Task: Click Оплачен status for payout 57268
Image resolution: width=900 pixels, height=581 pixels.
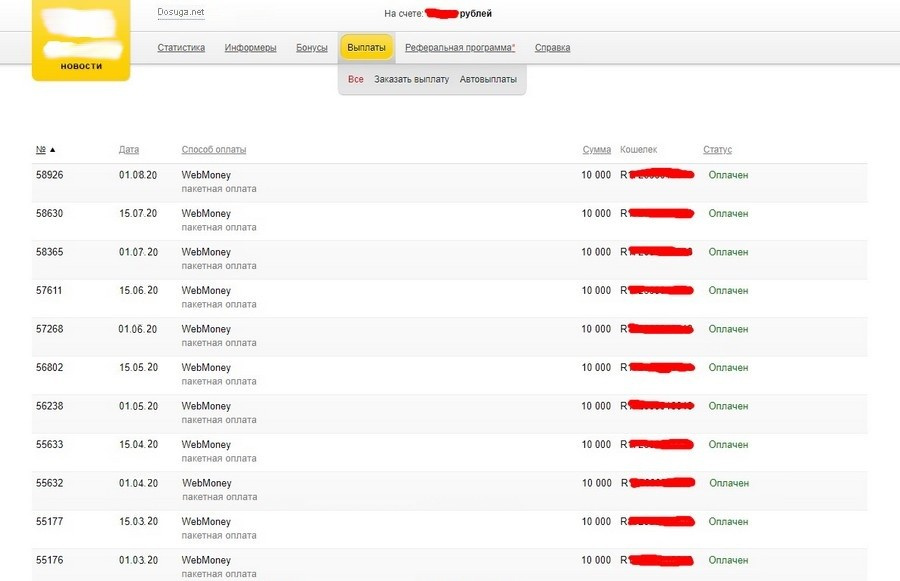Action: [728, 328]
